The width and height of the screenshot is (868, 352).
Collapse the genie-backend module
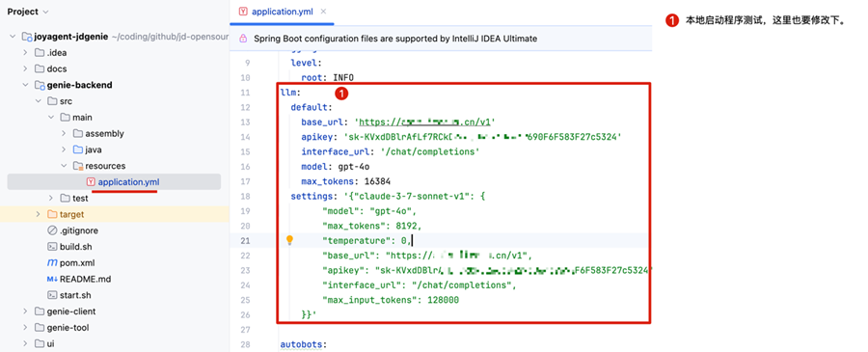tap(25, 85)
